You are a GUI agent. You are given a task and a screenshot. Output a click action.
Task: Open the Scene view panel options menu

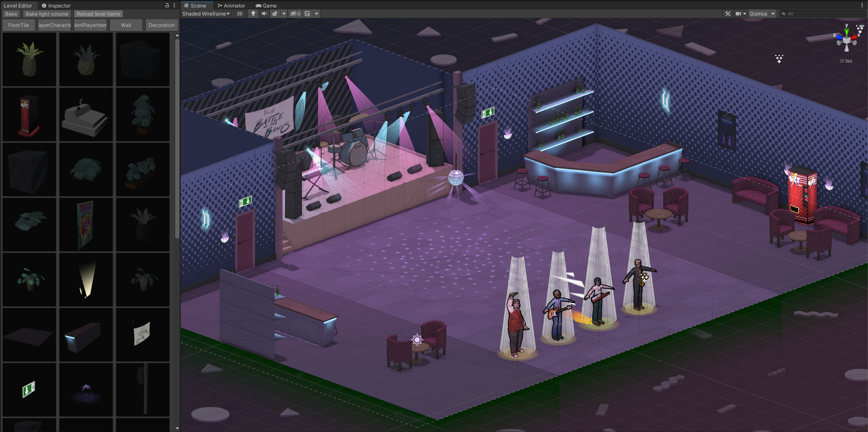tap(862, 5)
